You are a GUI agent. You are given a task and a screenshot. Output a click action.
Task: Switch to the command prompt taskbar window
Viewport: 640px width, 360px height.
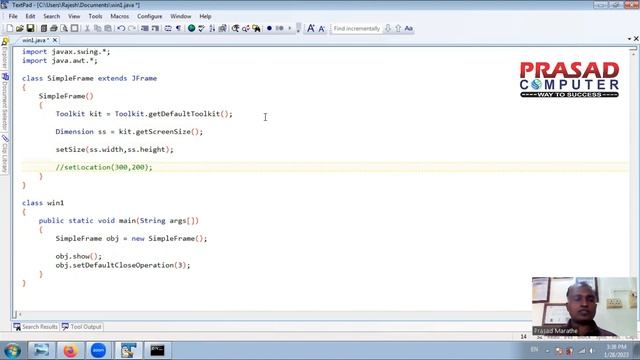(157, 351)
